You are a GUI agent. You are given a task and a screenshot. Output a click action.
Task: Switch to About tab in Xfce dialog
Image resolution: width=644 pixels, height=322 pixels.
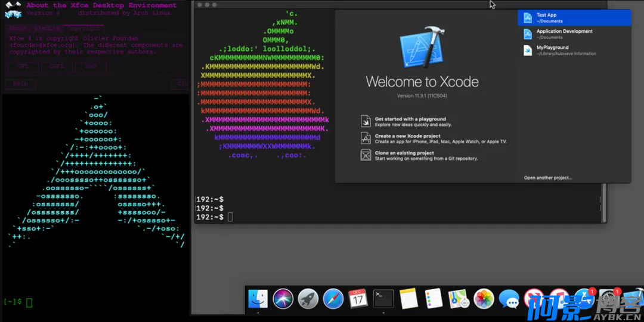click(18, 29)
